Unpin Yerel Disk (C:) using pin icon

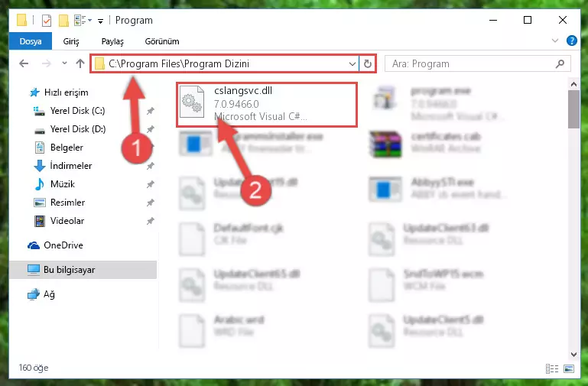click(151, 111)
